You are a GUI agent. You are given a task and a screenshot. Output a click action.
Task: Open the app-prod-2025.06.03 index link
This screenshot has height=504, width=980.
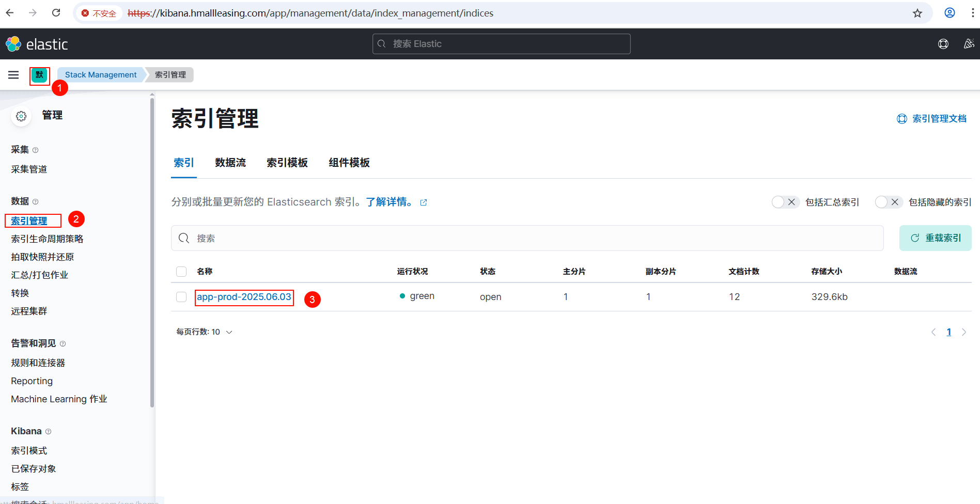244,297
